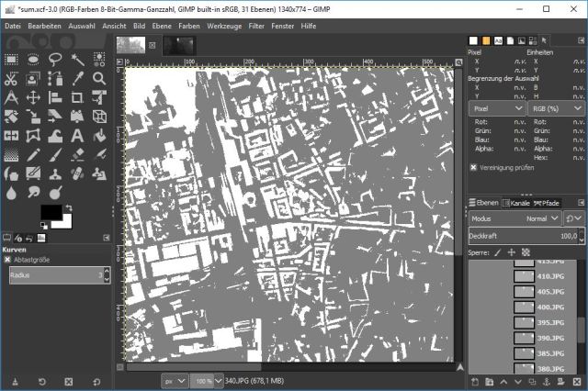Open the image menu triangle at ruler origin
This screenshot has height=391, width=588.
click(119, 61)
